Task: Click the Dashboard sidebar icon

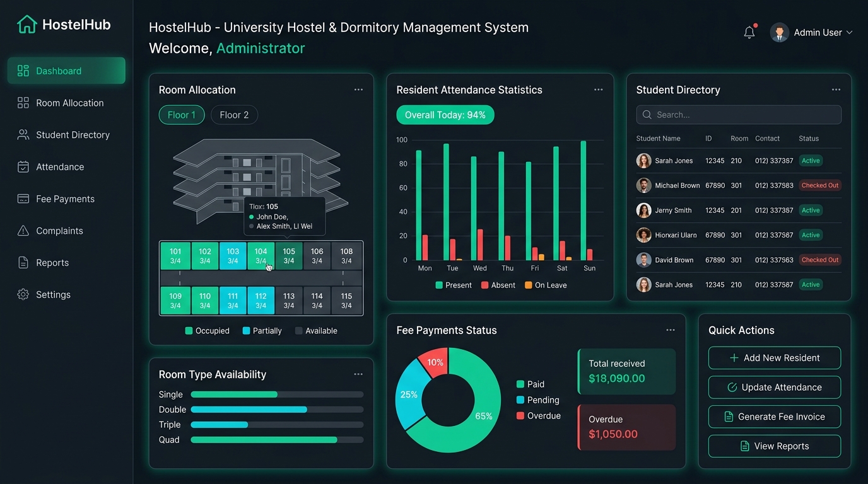Action: coord(23,71)
